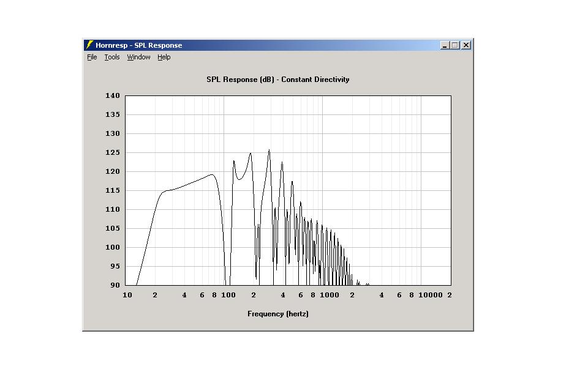The width and height of the screenshot is (588, 383).
Task: Open the Tools menu
Action: coord(111,57)
